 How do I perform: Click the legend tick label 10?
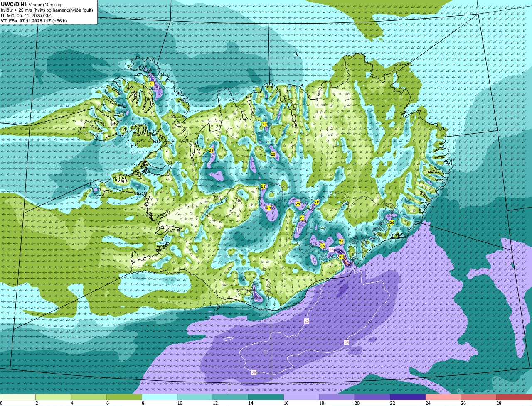180,403
